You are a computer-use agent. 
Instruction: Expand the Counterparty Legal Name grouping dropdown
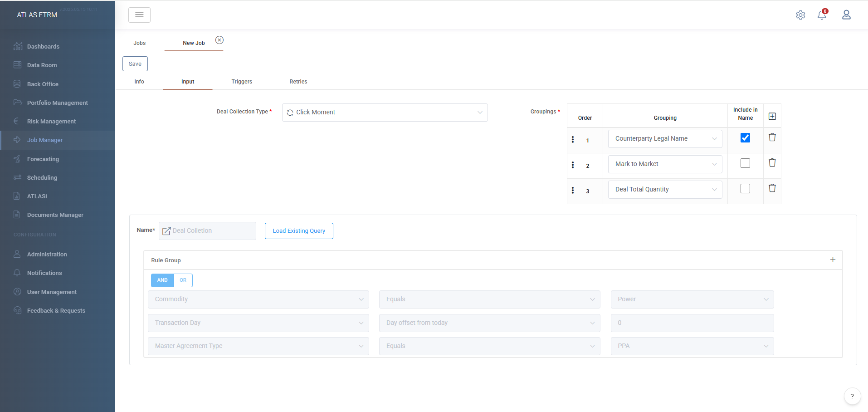click(665, 139)
